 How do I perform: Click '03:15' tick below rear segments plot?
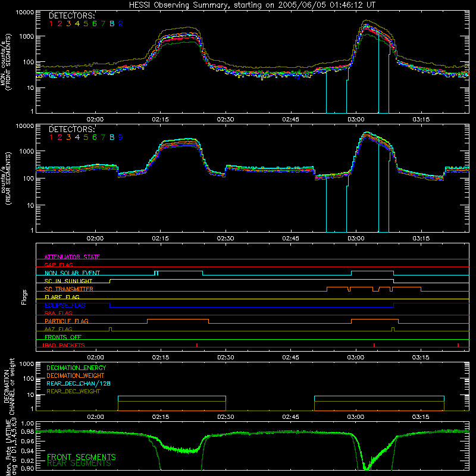[421, 239]
